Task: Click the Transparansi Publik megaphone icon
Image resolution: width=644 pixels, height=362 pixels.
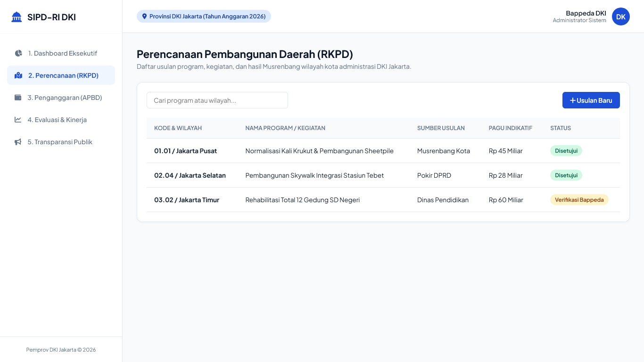Action: (x=18, y=142)
